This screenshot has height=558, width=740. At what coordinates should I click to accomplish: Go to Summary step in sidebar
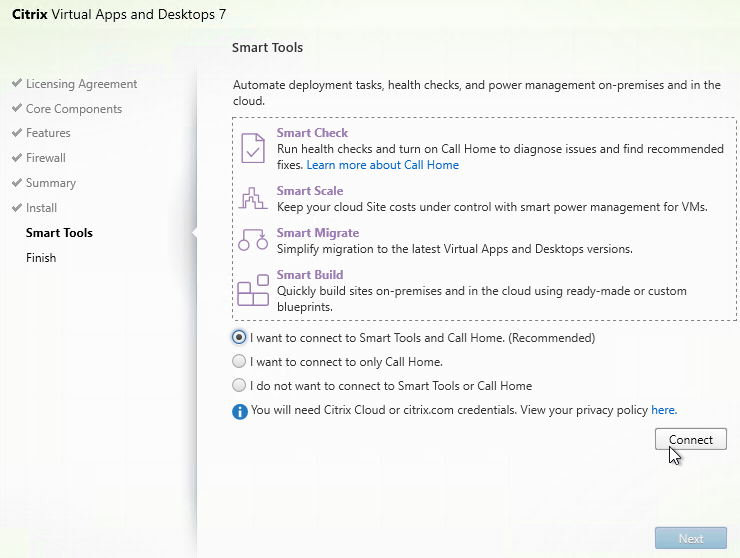coord(51,183)
